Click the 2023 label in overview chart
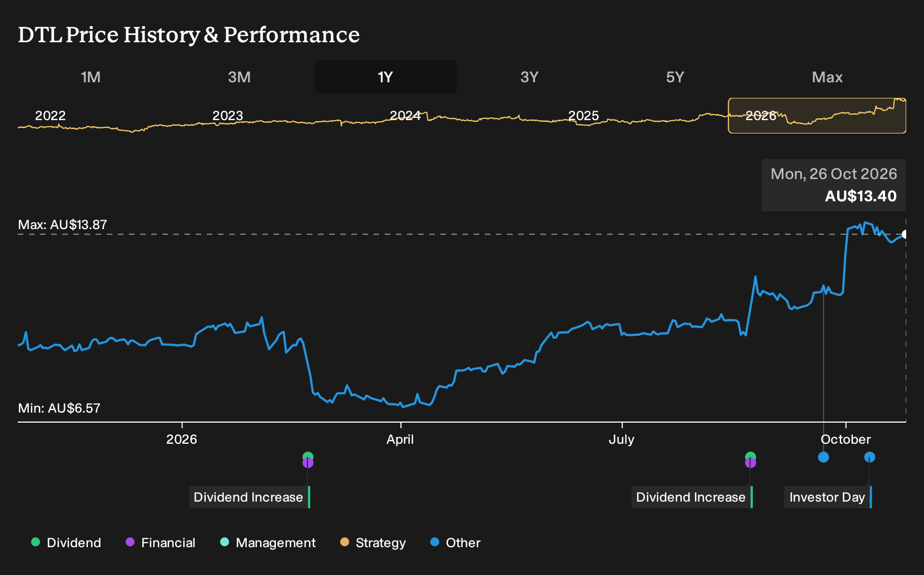 pyautogui.click(x=228, y=116)
